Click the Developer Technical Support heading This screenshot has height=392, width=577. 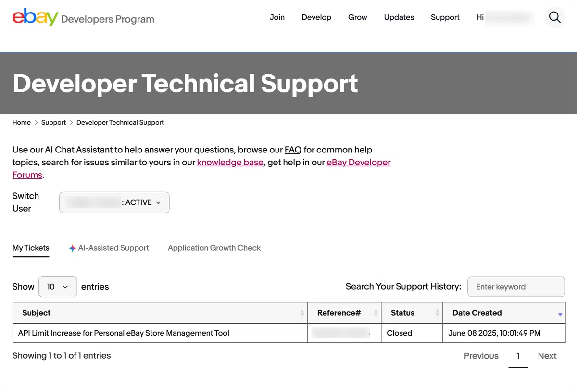click(x=185, y=83)
